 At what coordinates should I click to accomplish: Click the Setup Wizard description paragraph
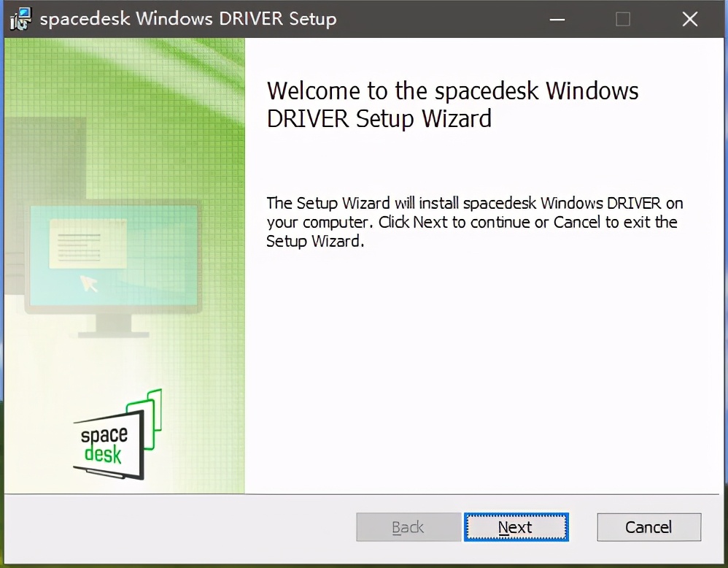click(x=474, y=222)
